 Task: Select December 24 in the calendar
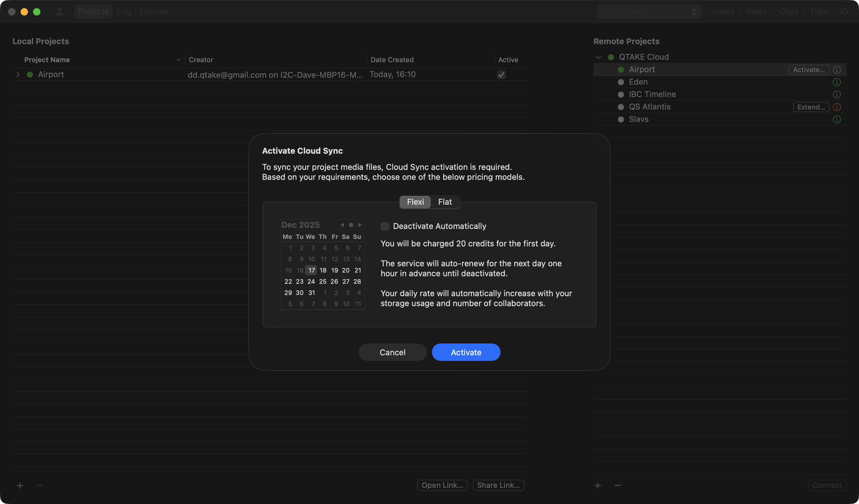click(x=311, y=282)
